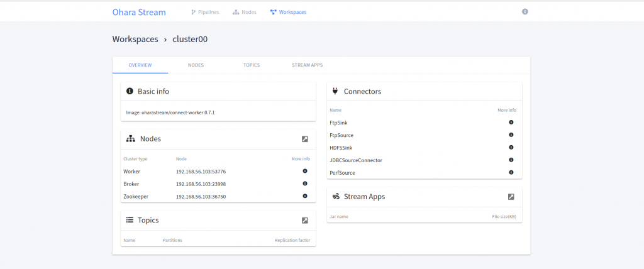Open Nodes in the top navigation

(245, 12)
